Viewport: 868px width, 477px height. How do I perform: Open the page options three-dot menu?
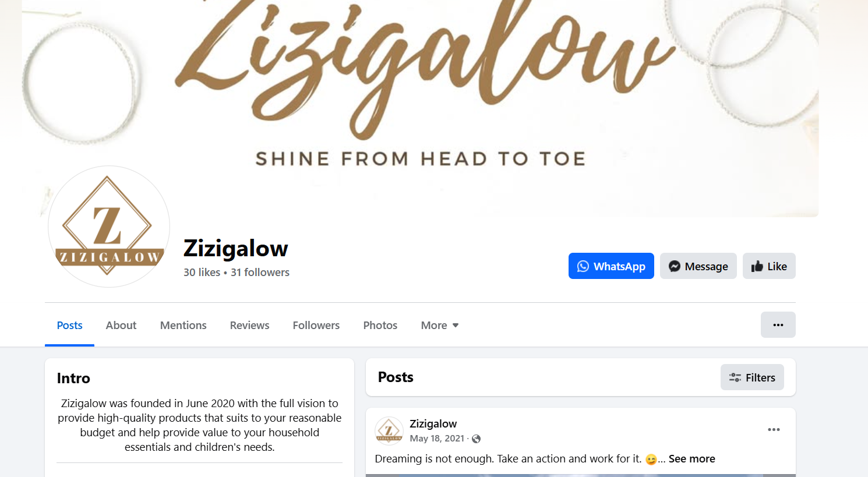(778, 325)
